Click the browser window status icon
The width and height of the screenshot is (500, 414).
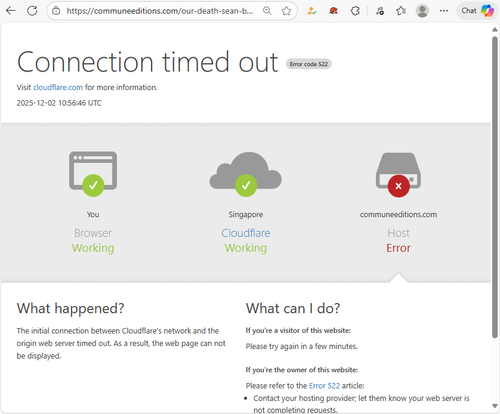93,173
